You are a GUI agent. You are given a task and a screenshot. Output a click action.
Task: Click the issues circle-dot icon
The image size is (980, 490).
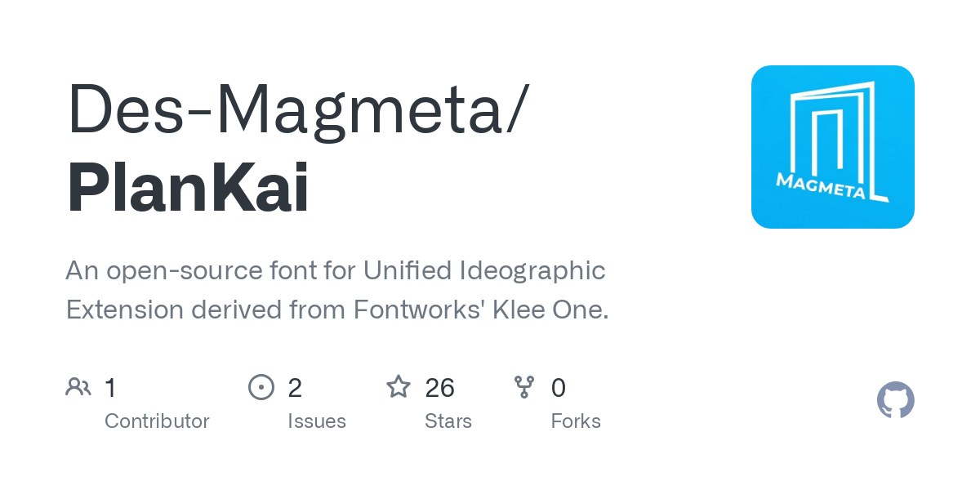[261, 387]
